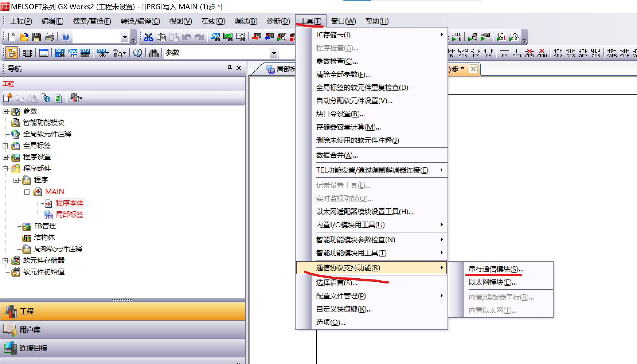Viewport: 637px width, 364px height.
Task: Click the navigation tree view icon
Action: [x=12, y=53]
